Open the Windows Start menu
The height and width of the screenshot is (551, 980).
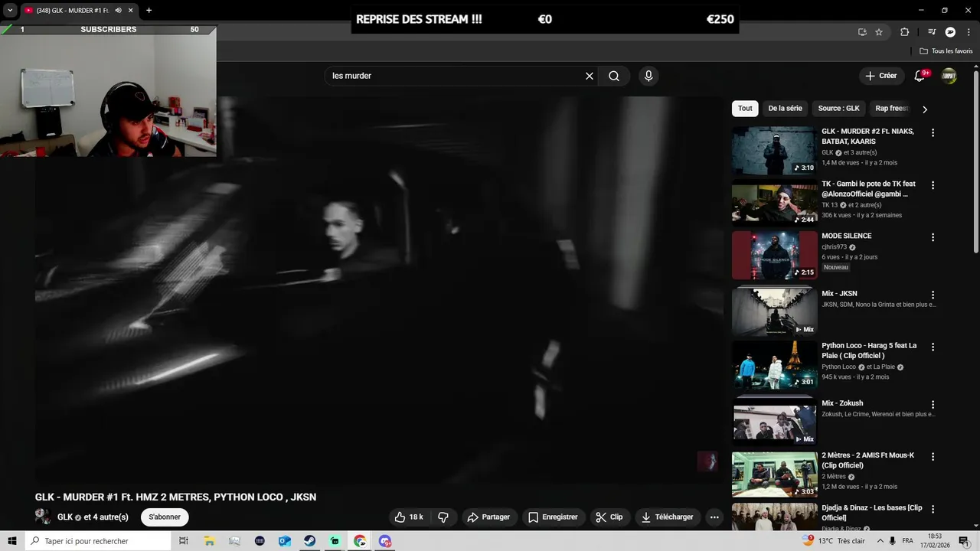click(12, 541)
